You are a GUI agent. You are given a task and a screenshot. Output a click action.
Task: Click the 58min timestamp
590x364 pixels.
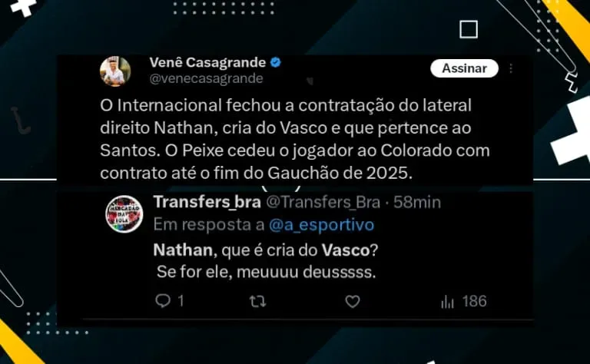pos(417,202)
